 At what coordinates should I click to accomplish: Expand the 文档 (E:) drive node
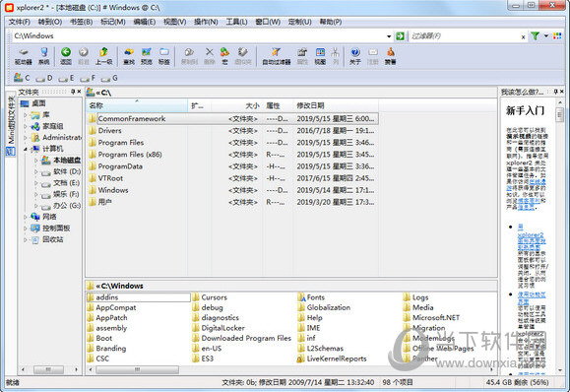coord(35,183)
